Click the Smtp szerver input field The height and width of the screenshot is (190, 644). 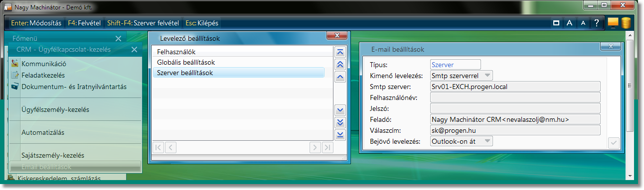(515, 87)
